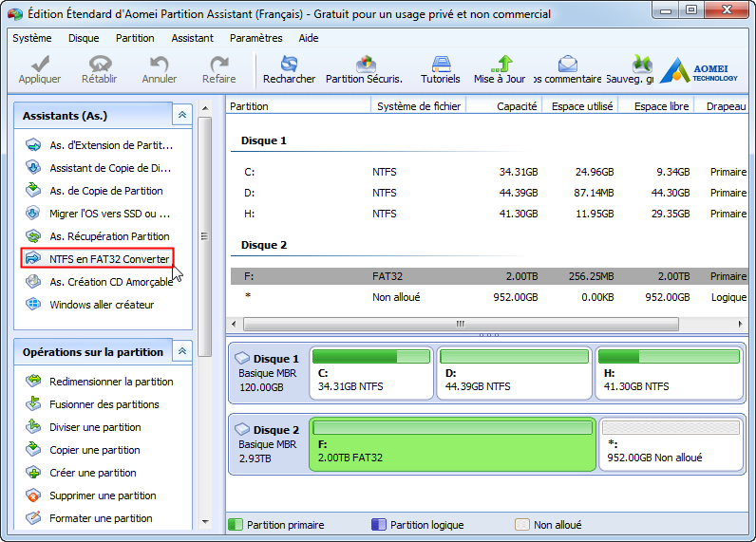Click the sidebar scroll up arrow
This screenshot has height=542, width=756.
tap(205, 108)
